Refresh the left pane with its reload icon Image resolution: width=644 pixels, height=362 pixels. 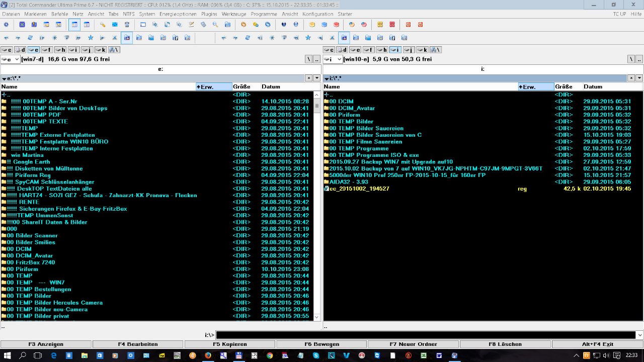coord(30,38)
